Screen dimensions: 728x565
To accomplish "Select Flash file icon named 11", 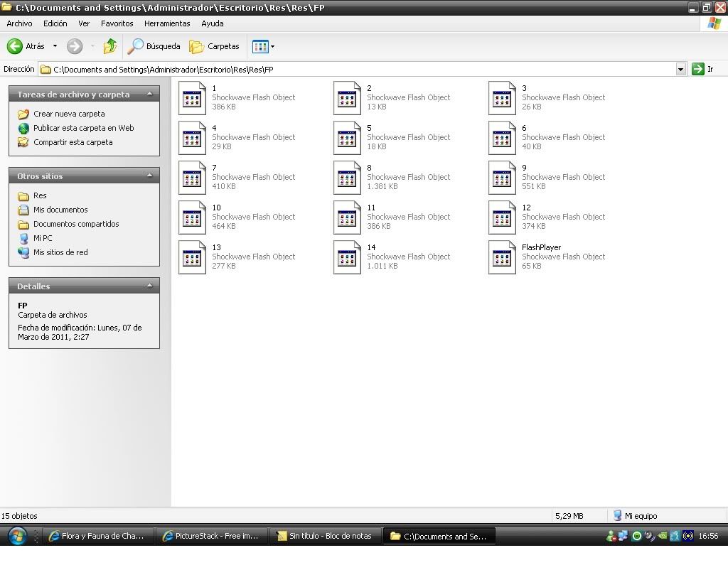I will (x=347, y=217).
